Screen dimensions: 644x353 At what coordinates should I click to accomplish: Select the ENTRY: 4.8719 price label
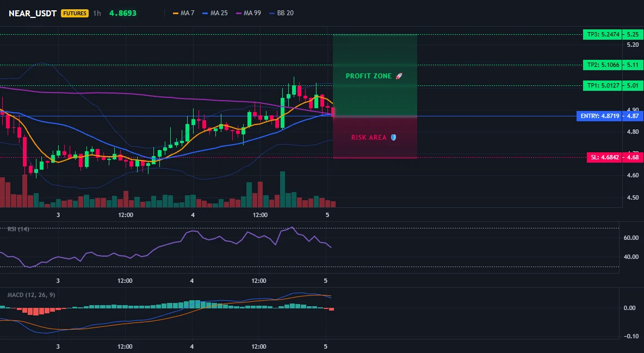pos(599,116)
